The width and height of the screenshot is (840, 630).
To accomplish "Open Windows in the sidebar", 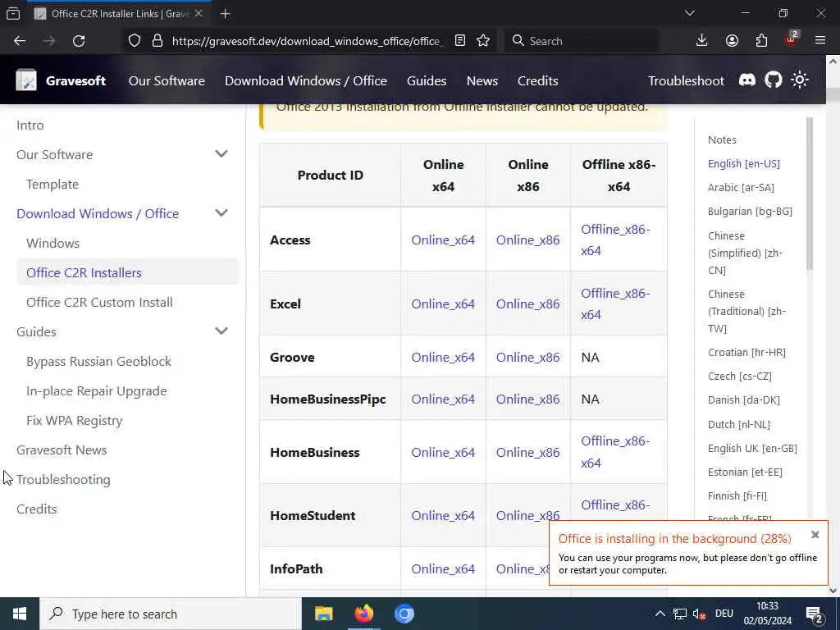I will [x=53, y=243].
